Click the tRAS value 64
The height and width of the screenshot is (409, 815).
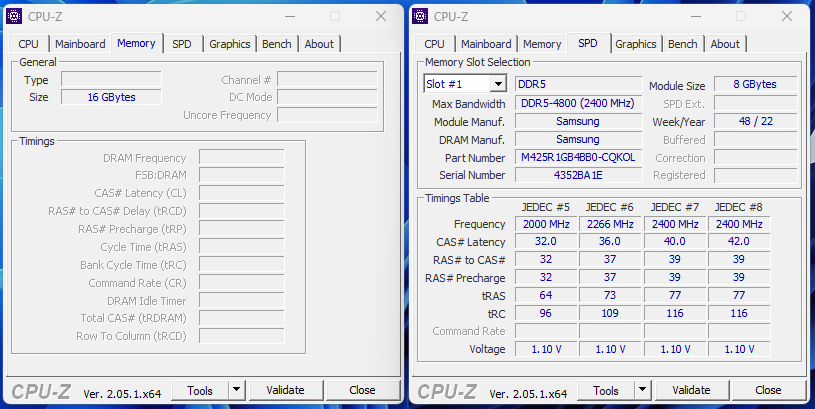546,295
